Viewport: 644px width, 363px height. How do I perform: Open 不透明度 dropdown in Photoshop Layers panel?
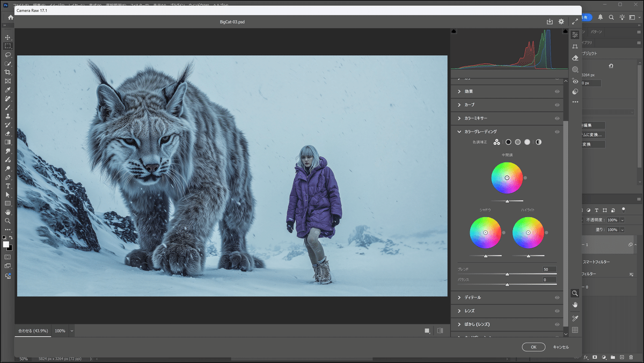(x=623, y=220)
